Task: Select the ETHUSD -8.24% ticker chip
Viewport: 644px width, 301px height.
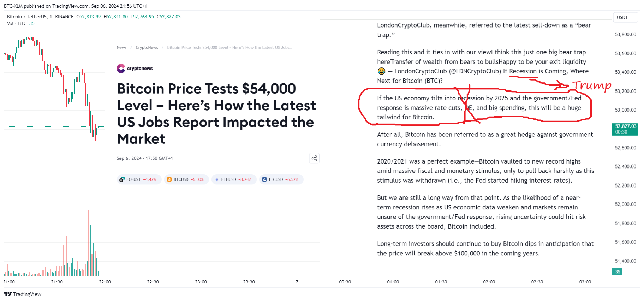Action: [234, 179]
